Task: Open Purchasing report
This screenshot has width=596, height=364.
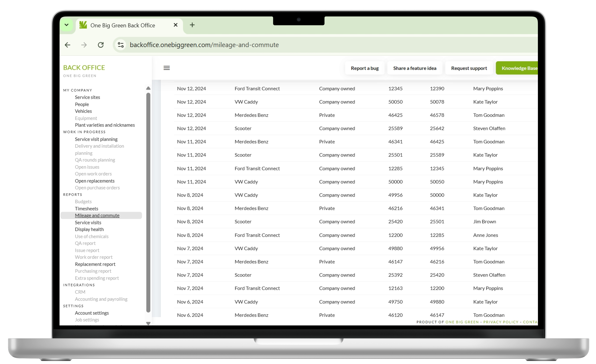Action: tap(93, 271)
